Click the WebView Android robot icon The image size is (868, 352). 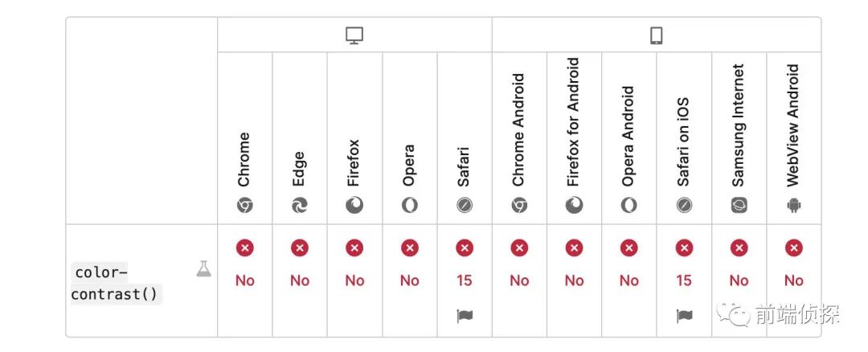794,206
